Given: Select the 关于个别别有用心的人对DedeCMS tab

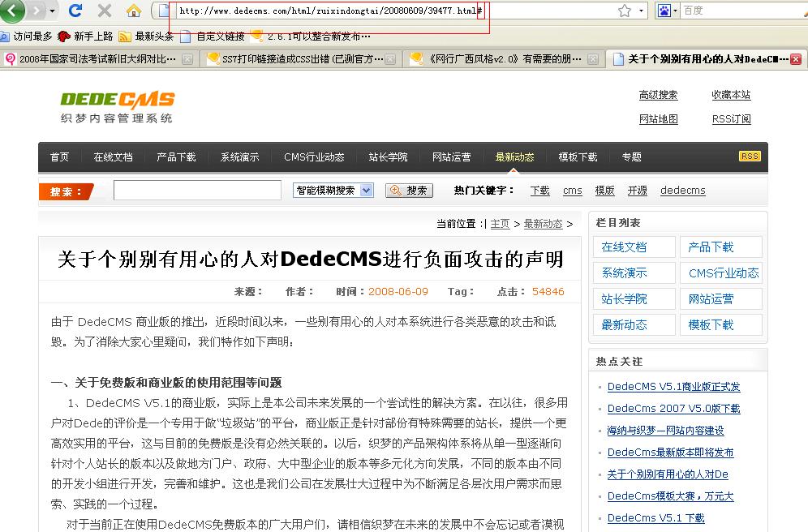Looking at the screenshot, I should 707,59.
